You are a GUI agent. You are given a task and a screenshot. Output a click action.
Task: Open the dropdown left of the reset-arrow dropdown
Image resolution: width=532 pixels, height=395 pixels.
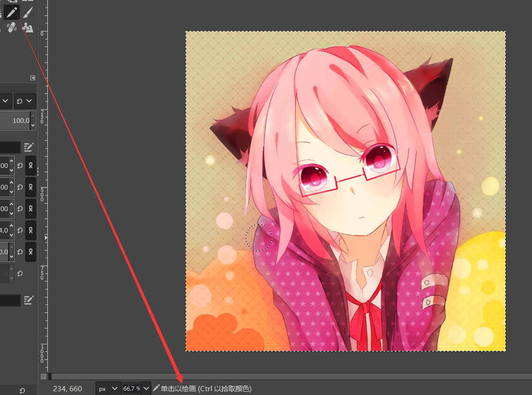pos(6,101)
